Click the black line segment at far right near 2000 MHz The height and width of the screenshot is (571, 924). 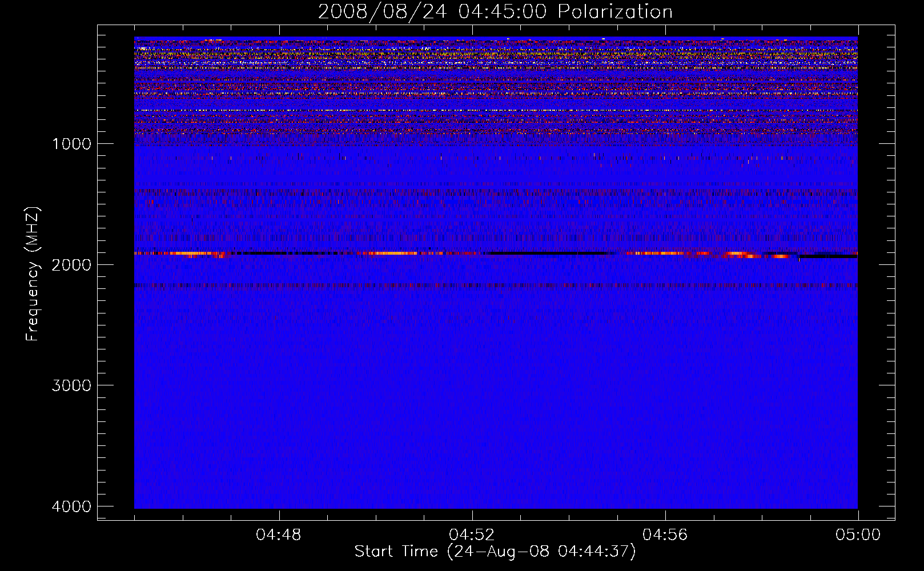pos(828,256)
